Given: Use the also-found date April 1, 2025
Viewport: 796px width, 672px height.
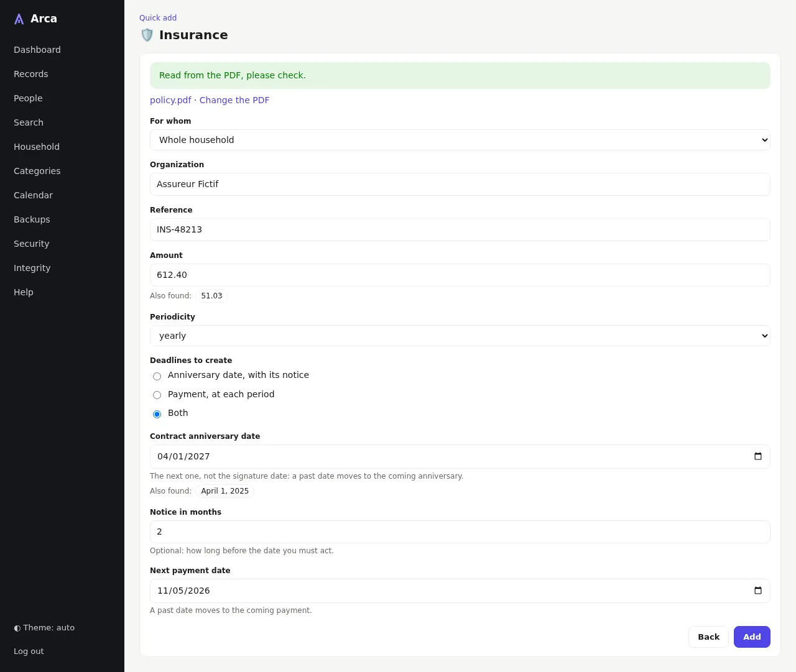Looking at the screenshot, I should point(224,491).
